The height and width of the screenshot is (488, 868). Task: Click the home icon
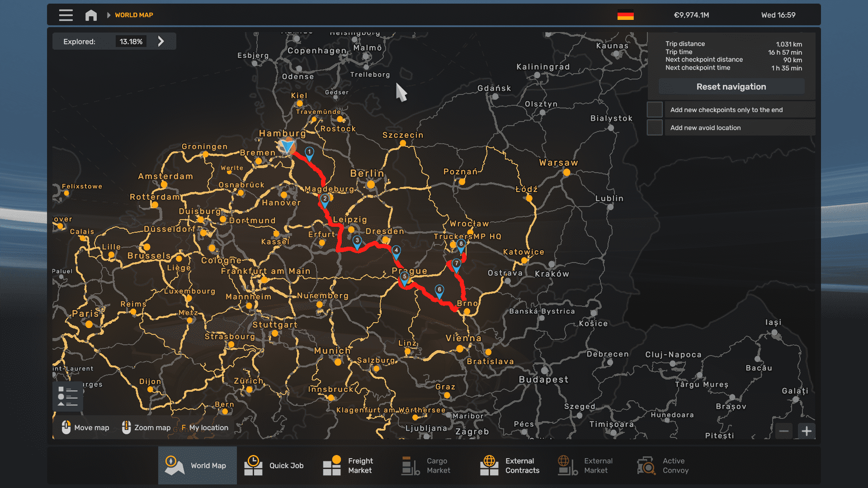[91, 15]
